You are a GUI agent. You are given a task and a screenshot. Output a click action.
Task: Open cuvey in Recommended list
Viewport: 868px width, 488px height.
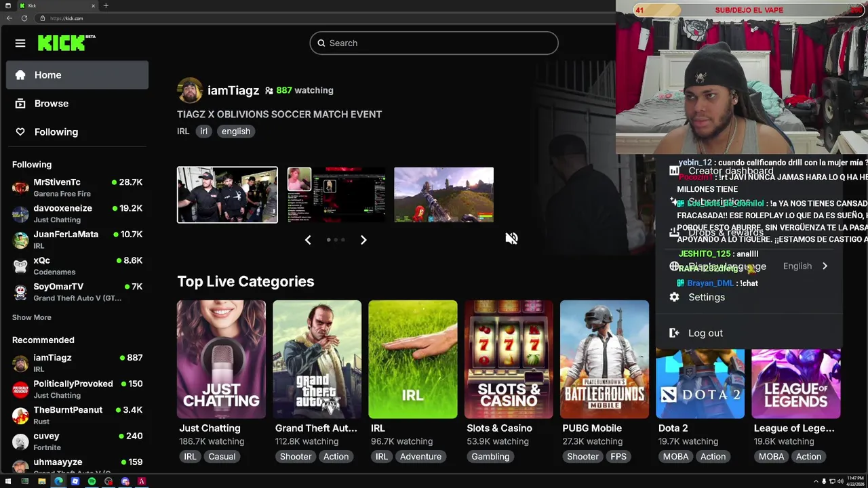77,441
